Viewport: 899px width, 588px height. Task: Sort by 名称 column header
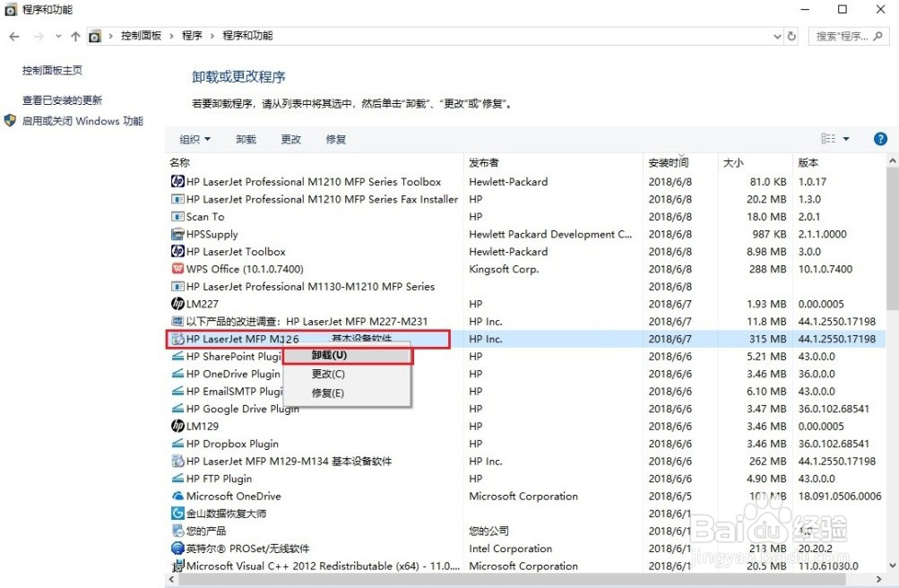(x=315, y=163)
